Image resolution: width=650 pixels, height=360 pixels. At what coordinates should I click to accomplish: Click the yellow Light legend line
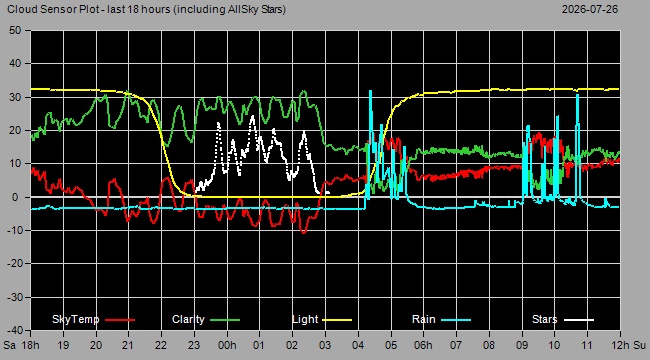tap(337, 320)
